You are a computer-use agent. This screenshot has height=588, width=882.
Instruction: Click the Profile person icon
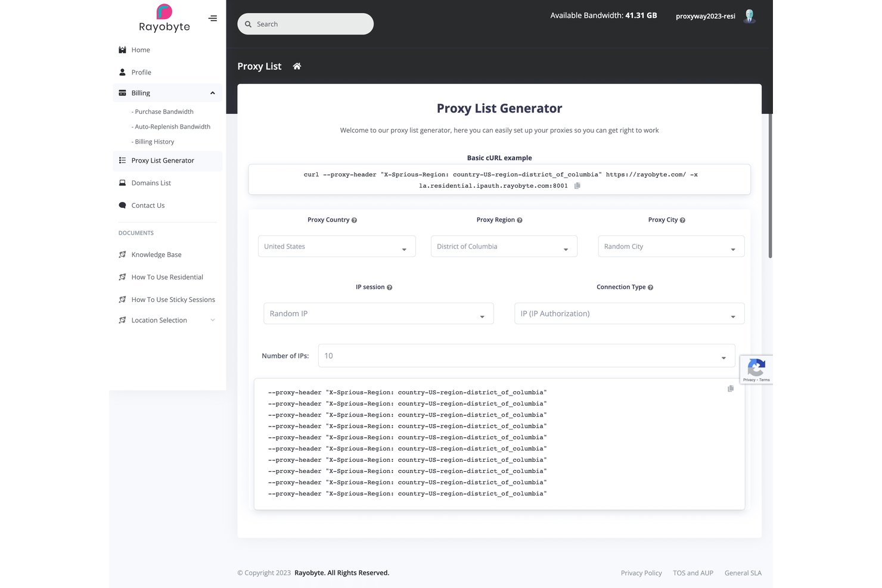pyautogui.click(x=122, y=72)
